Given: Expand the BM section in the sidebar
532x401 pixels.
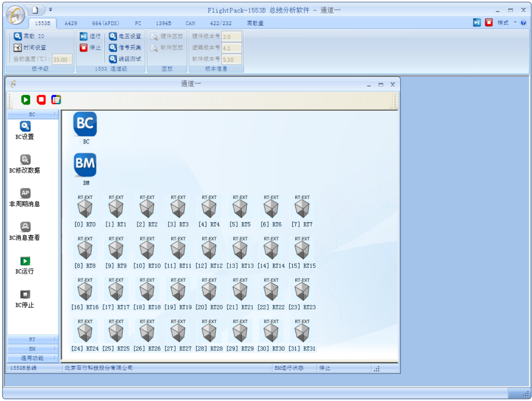Looking at the screenshot, I should pos(32,349).
